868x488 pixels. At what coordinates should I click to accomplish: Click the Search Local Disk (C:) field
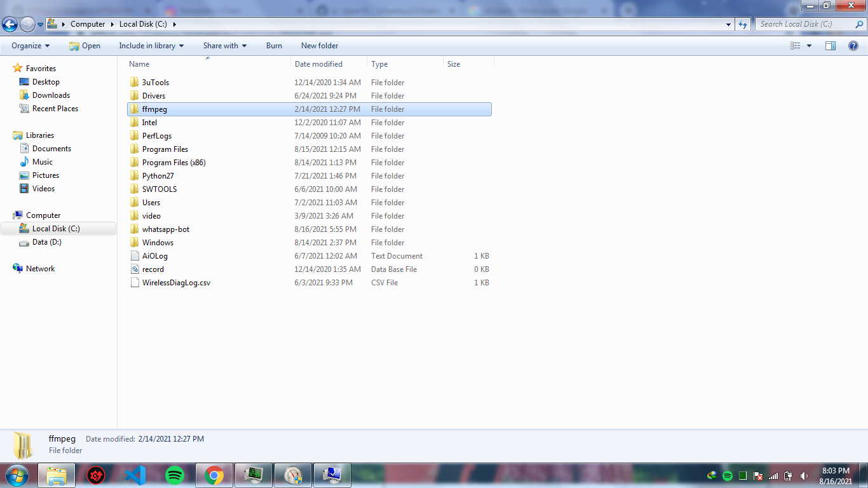(x=804, y=24)
